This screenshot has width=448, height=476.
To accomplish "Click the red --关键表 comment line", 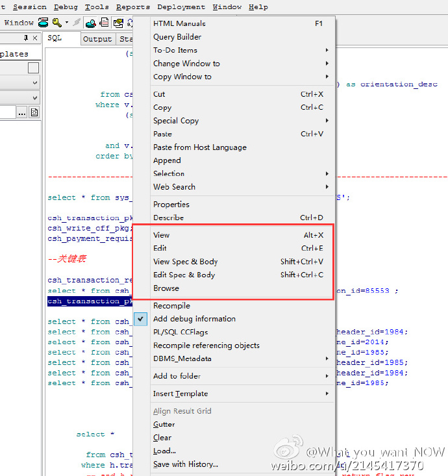I will (x=67, y=259).
